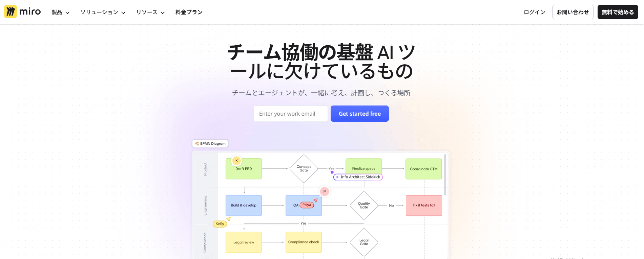Select the Coordinate GTM box
Viewport: 644px width, 259px height.
[423, 169]
